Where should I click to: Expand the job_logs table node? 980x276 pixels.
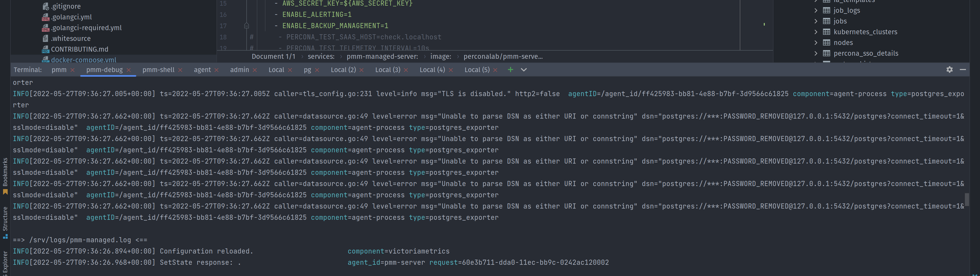pos(816,10)
